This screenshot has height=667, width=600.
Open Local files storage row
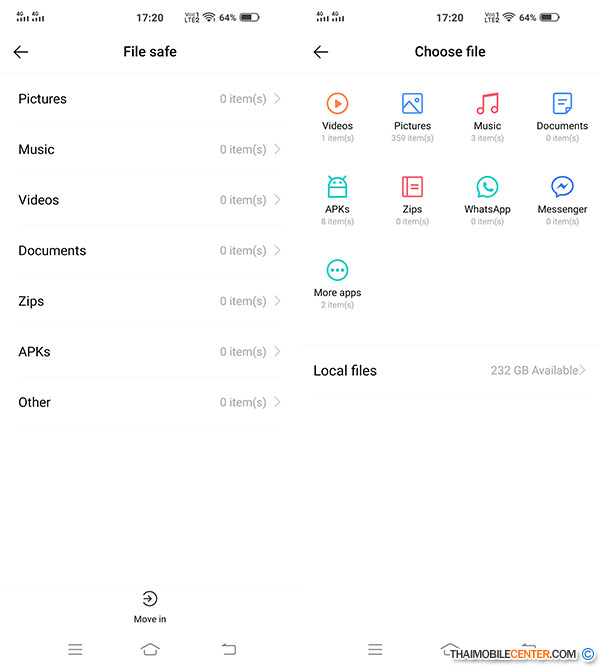449,371
